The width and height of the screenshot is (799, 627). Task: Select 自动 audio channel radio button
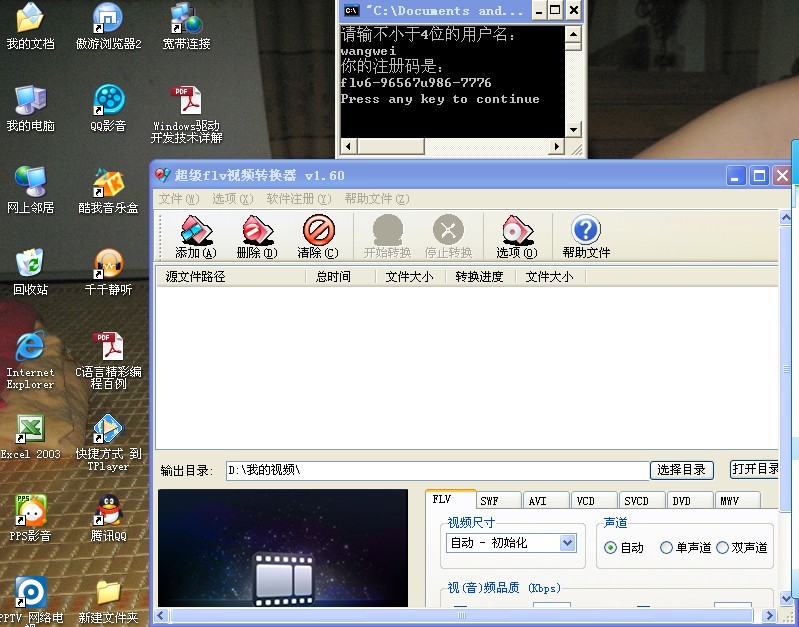pos(611,548)
